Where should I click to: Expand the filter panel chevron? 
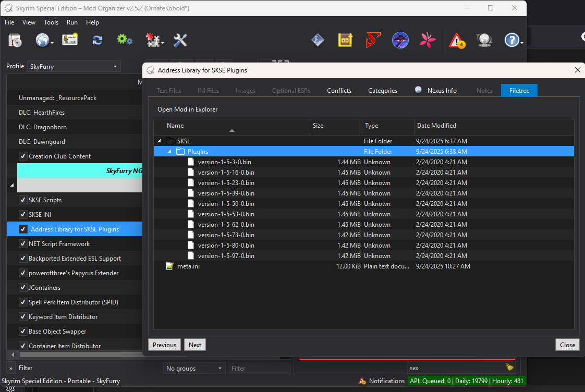11,368
